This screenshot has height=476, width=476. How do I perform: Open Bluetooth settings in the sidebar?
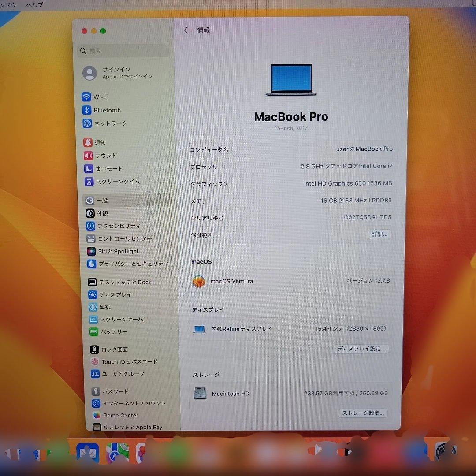pos(108,110)
